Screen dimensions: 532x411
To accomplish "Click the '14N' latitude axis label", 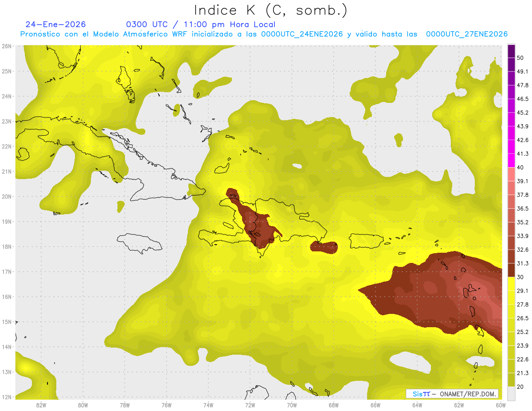I will click(7, 347).
